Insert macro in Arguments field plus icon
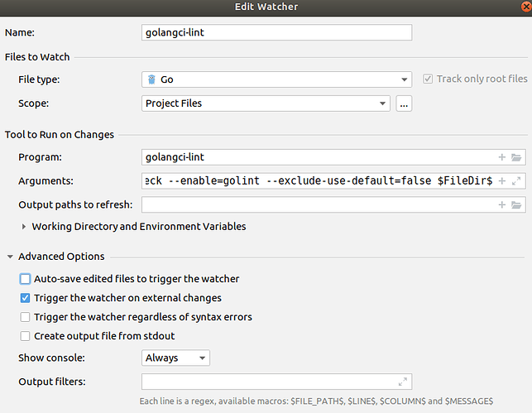This screenshot has width=532, height=413. click(x=502, y=181)
